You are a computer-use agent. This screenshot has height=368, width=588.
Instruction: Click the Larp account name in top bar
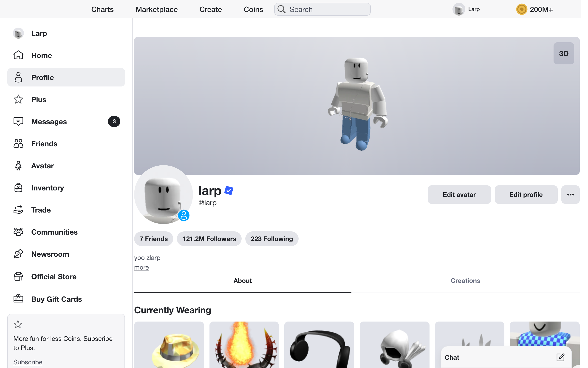point(474,9)
